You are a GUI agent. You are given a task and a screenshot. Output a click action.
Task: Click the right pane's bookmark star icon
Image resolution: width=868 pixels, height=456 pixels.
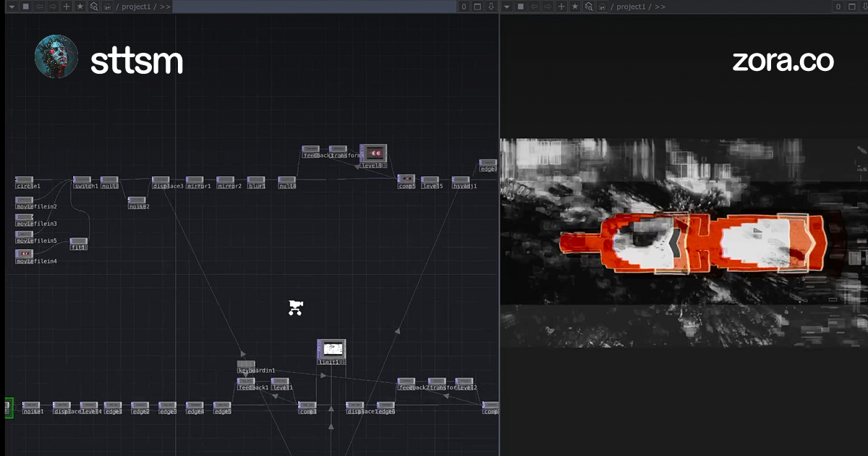[575, 7]
